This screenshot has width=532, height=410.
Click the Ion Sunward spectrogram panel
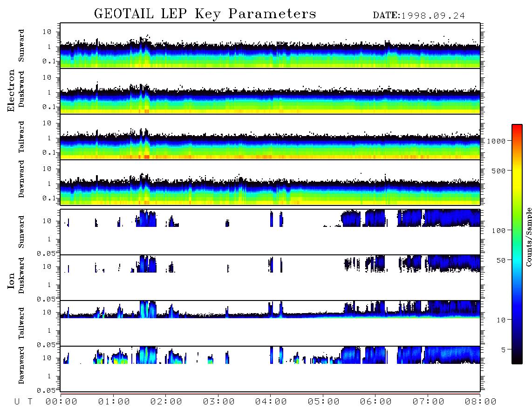point(270,232)
